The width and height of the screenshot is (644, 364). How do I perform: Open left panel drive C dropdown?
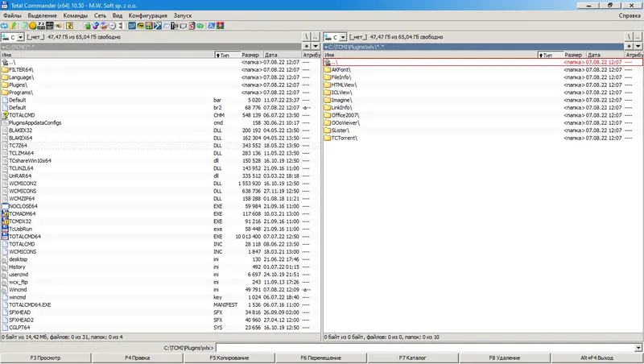point(20,37)
